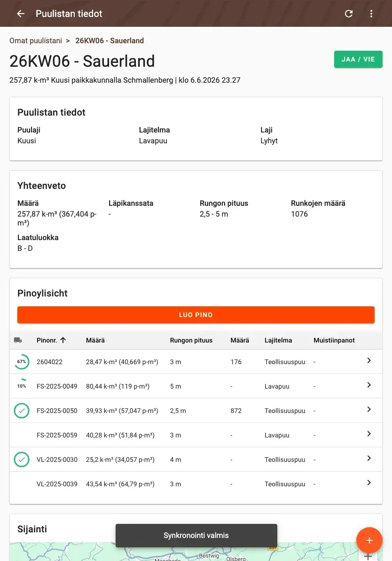The image size is (392, 561).
Task: Expand pile FS-2025-0049 with its chevron
Action: coord(369,385)
